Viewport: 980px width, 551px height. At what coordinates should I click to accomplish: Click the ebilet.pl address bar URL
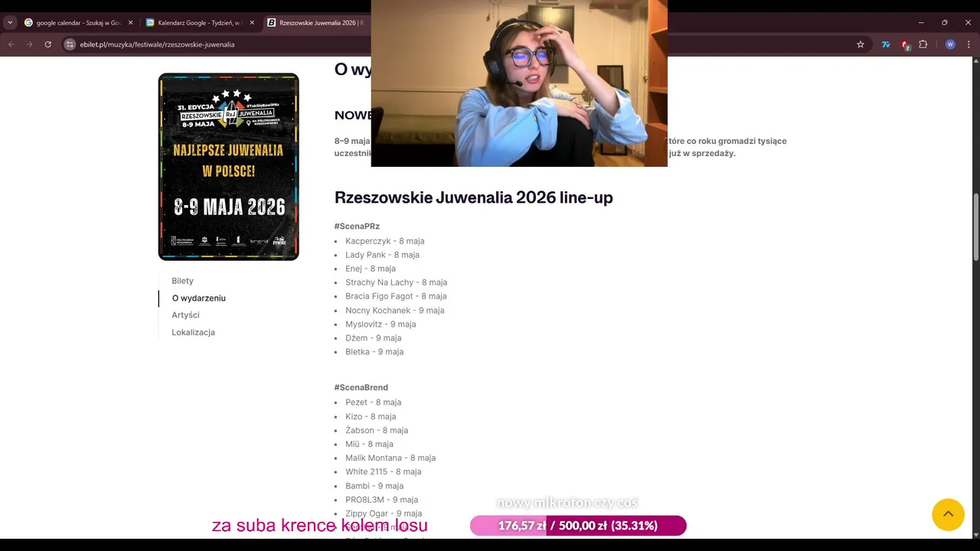(x=157, y=44)
